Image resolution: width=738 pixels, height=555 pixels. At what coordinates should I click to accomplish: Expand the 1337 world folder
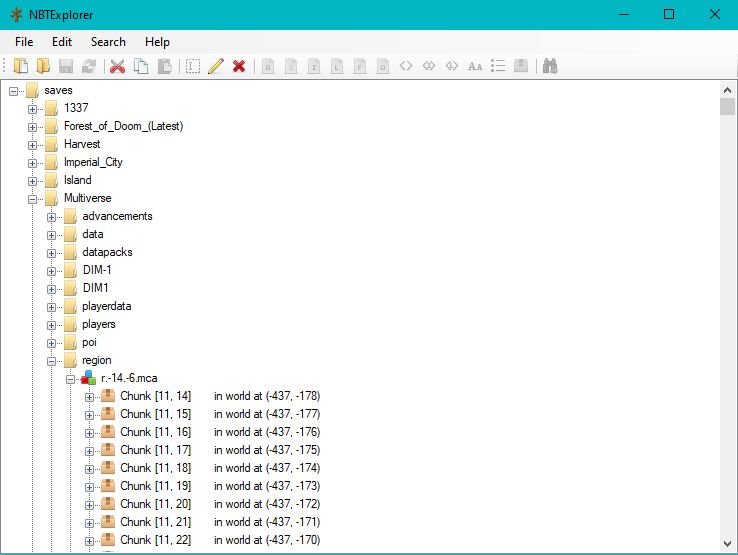click(x=32, y=109)
